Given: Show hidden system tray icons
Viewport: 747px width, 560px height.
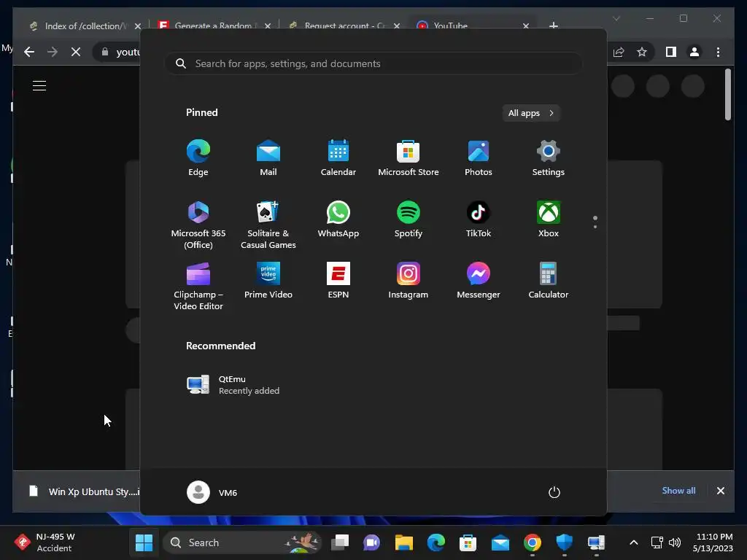Looking at the screenshot, I should click(634, 542).
